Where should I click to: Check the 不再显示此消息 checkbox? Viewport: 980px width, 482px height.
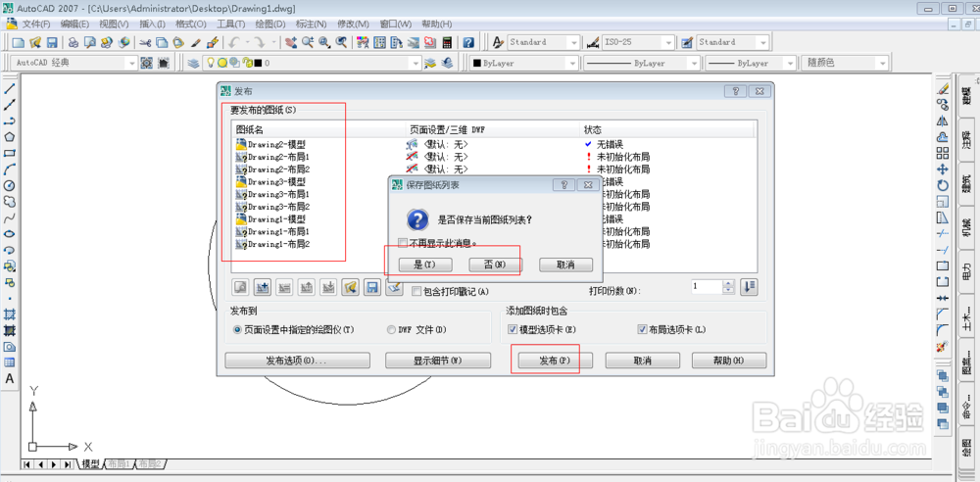403,243
